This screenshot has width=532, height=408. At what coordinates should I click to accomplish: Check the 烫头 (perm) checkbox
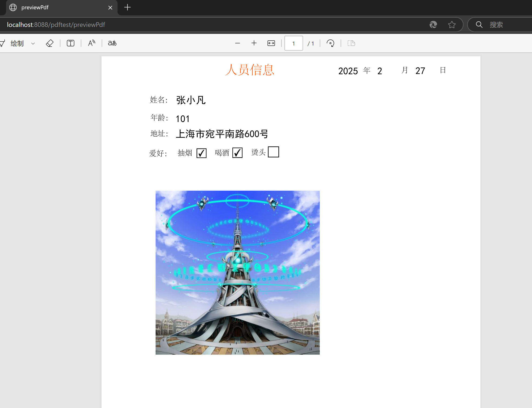273,152
